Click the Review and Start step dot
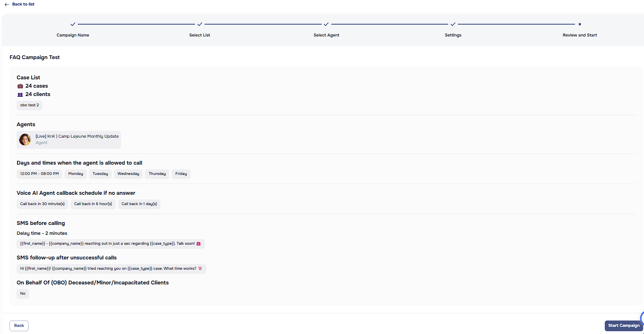This screenshot has width=644, height=334. 580,24
